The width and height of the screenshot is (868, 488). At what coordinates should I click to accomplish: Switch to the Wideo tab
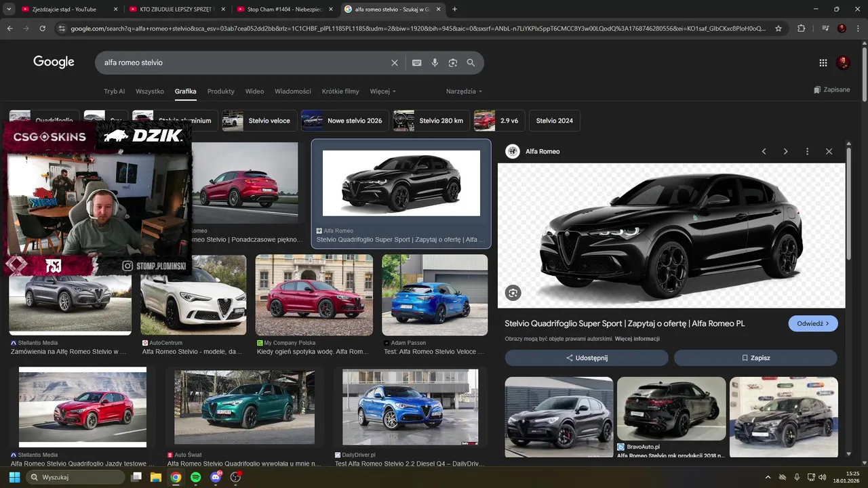(254, 91)
